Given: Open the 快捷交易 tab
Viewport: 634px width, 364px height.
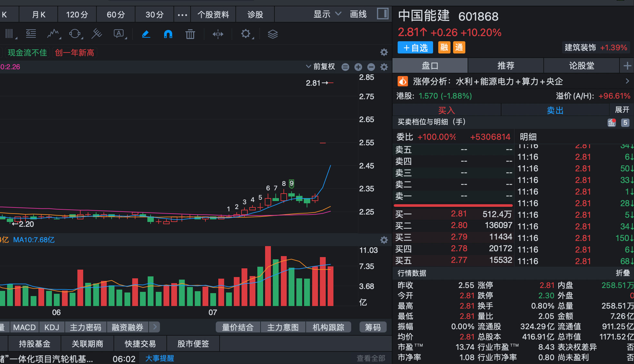Looking at the screenshot, I should (140, 344).
